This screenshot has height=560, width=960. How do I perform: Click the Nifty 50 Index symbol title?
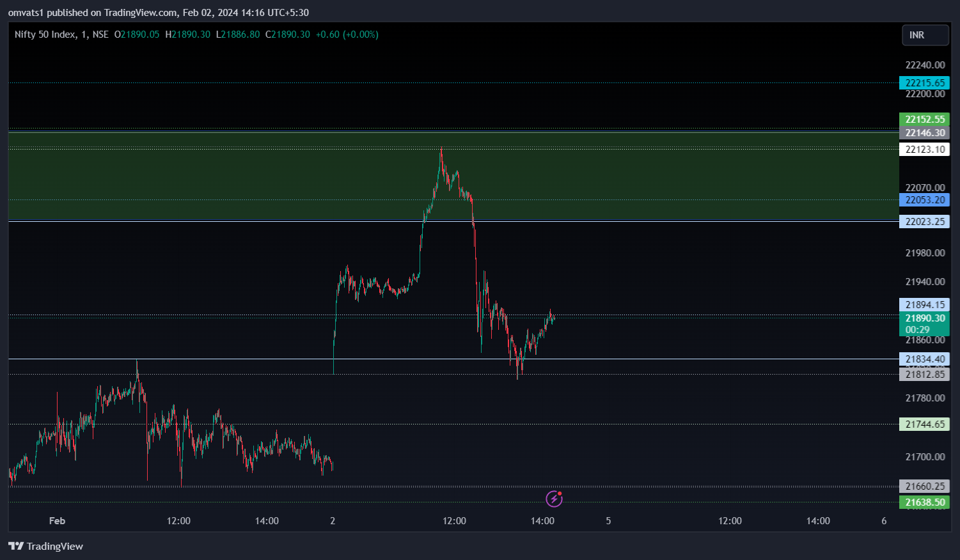click(61, 35)
